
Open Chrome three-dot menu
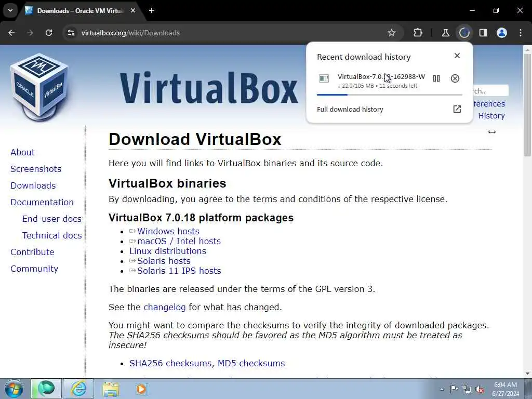click(521, 33)
